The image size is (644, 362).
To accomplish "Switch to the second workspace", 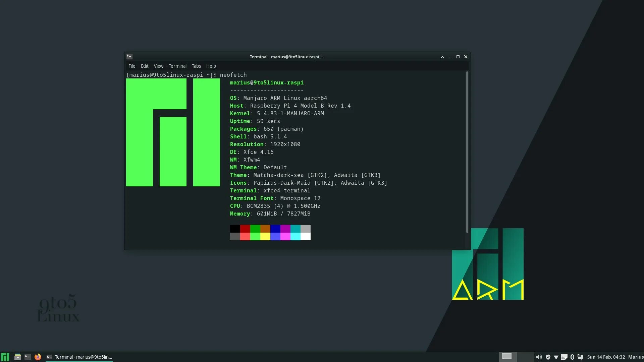I will point(525,356).
